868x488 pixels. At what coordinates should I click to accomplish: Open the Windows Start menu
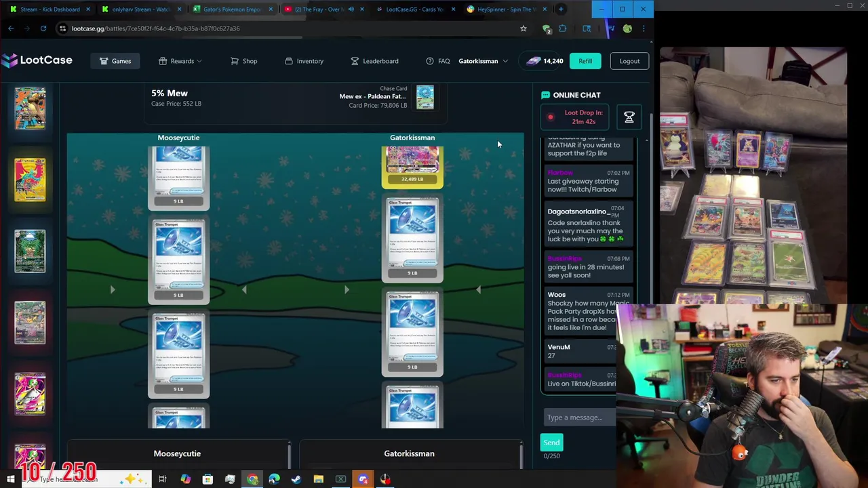pos(10,480)
